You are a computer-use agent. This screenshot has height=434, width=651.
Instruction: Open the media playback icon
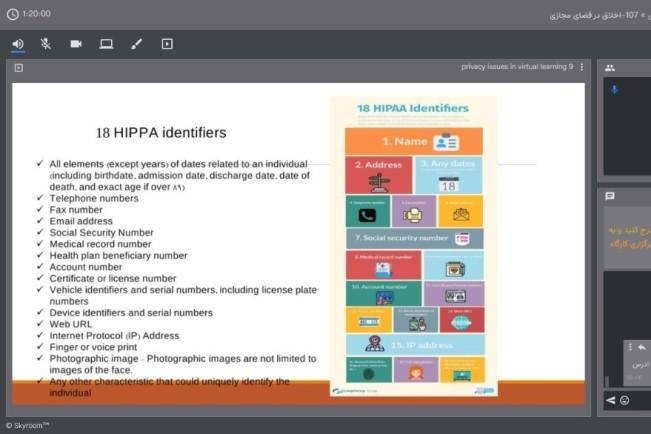tap(167, 44)
